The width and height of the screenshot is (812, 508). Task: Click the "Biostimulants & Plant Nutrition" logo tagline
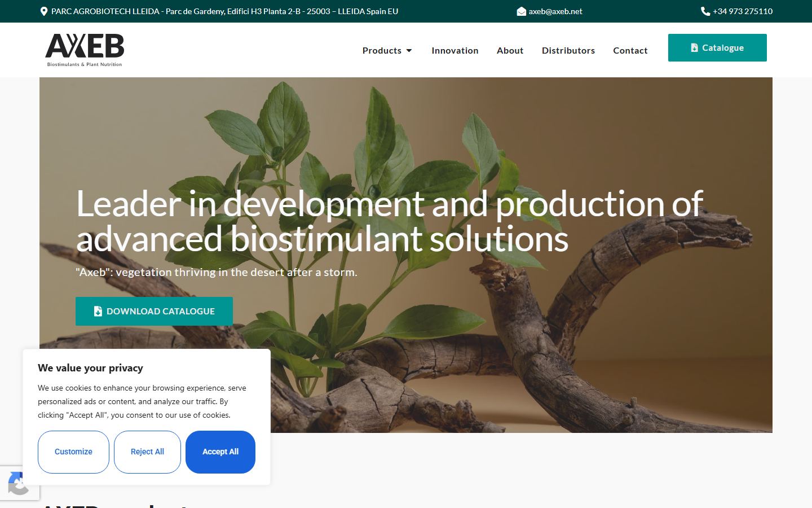(85, 64)
